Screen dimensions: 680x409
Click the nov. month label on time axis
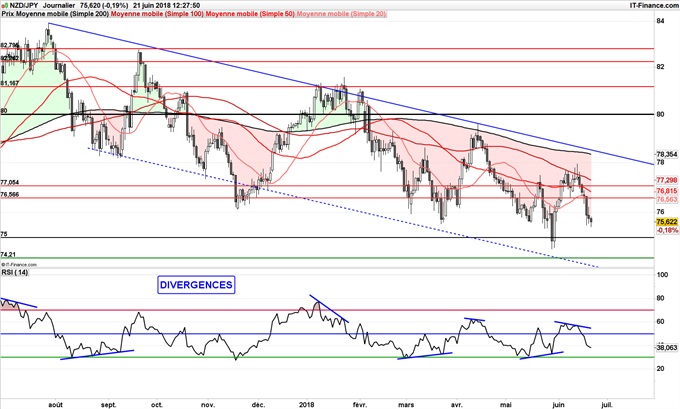208,405
